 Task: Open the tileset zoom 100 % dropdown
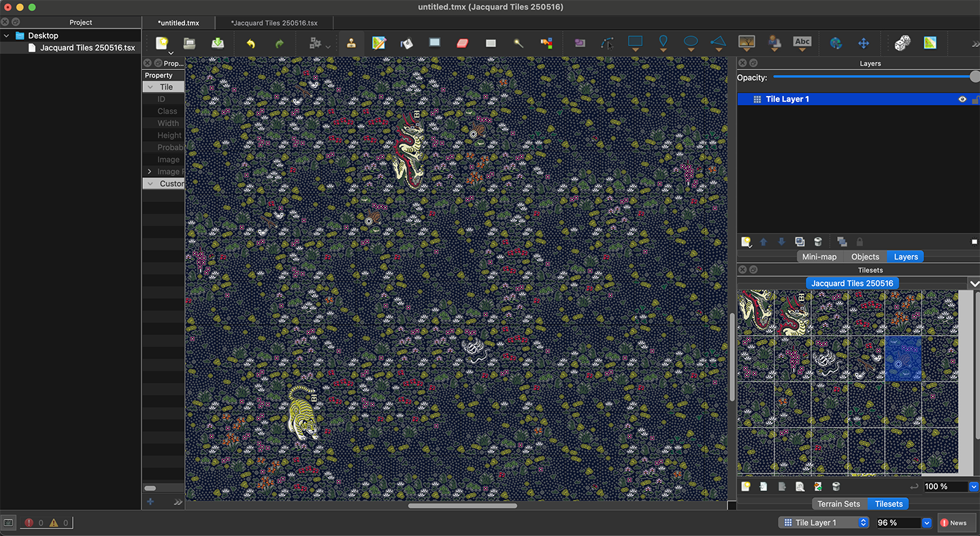[x=974, y=487]
